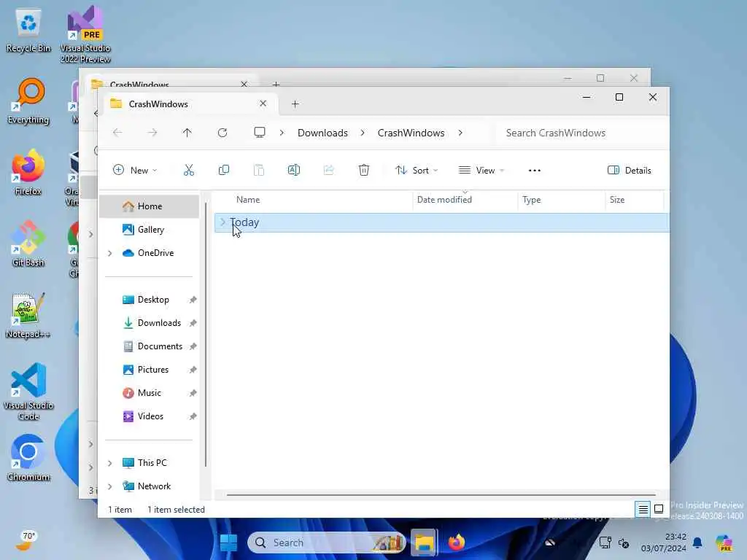
Task: Open the New item dropdown
Action: point(135,170)
